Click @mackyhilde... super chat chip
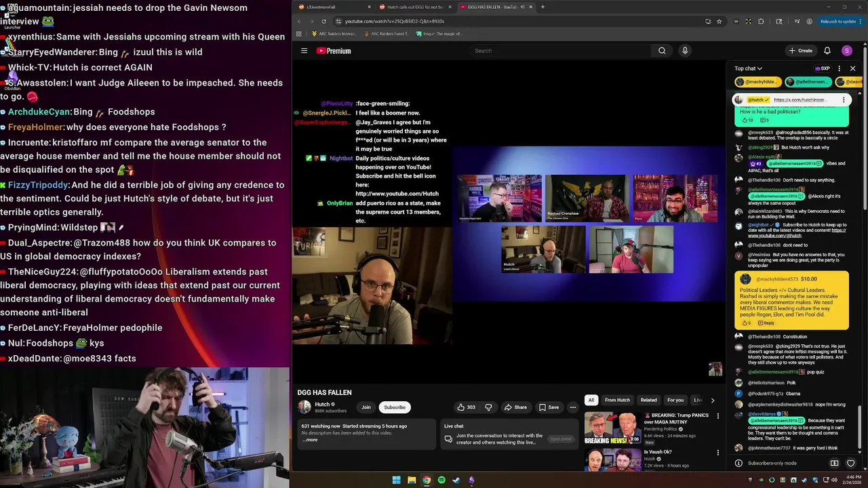 (x=758, y=82)
